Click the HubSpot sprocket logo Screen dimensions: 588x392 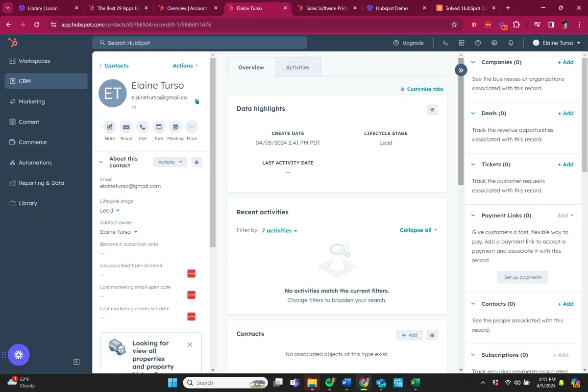[13, 43]
